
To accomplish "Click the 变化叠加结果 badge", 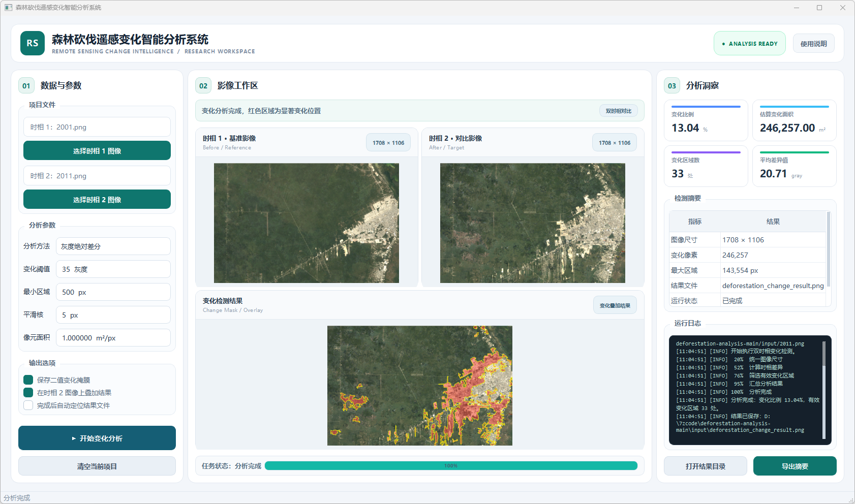I will pyautogui.click(x=615, y=305).
